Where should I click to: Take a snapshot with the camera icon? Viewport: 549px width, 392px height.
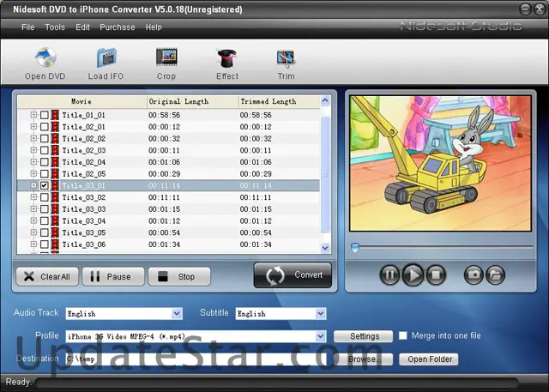[473, 275]
